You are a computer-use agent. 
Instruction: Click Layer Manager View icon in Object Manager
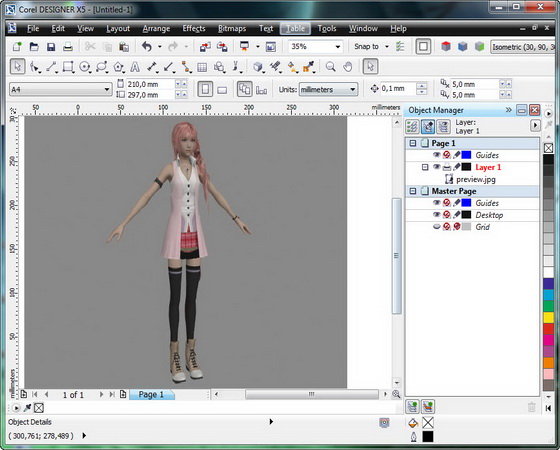(x=443, y=126)
